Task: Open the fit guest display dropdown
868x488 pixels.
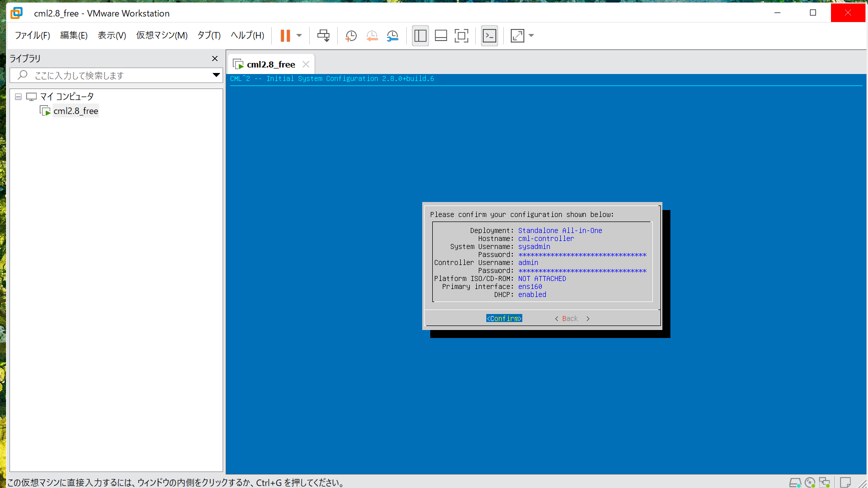Action: (531, 35)
